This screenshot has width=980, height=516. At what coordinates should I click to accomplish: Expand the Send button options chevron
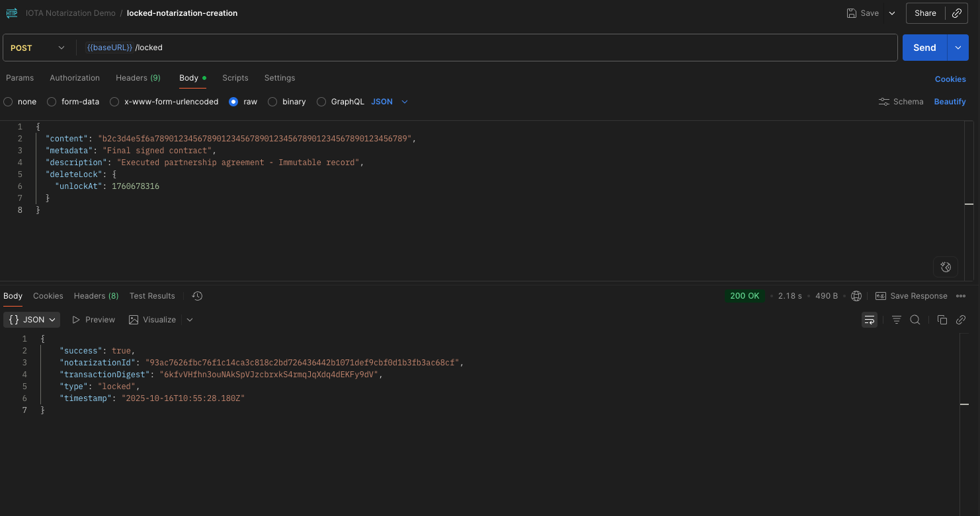[958, 47]
